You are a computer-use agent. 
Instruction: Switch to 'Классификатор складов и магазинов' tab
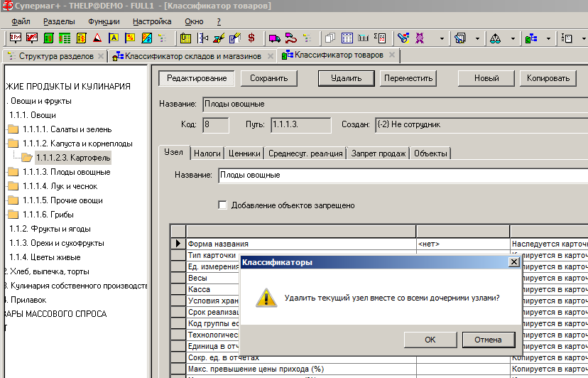[192, 56]
